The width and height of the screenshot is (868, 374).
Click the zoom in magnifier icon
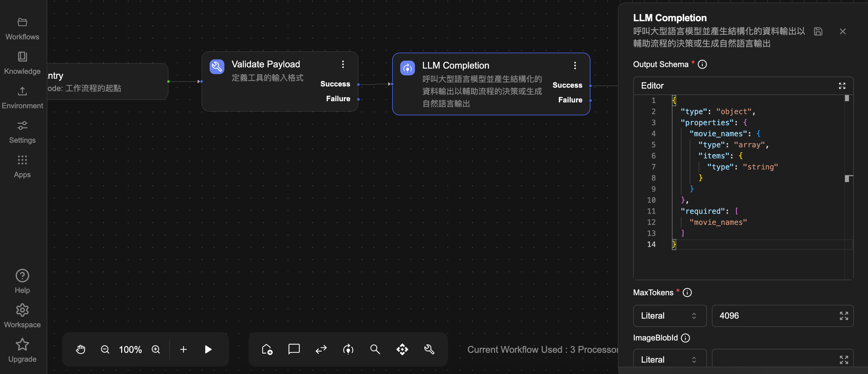click(156, 349)
